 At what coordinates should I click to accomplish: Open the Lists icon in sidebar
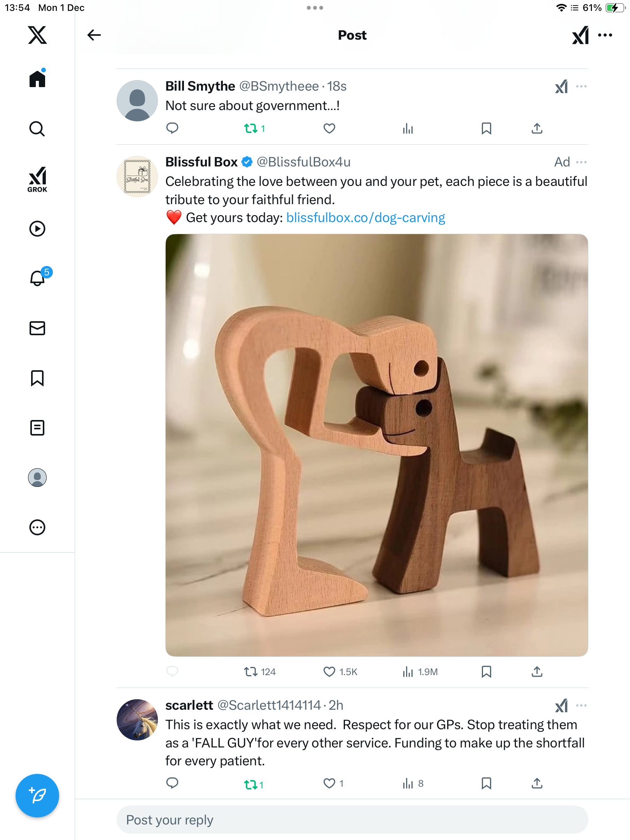click(x=37, y=428)
